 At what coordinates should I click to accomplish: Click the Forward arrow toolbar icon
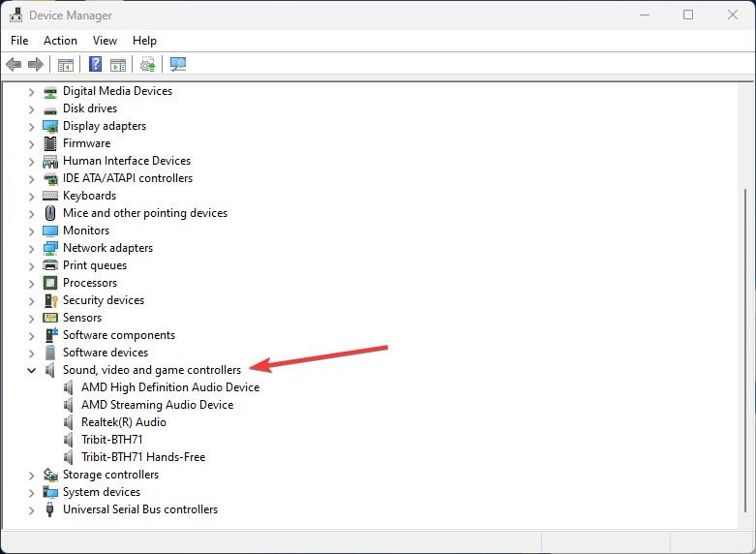pyautogui.click(x=36, y=64)
